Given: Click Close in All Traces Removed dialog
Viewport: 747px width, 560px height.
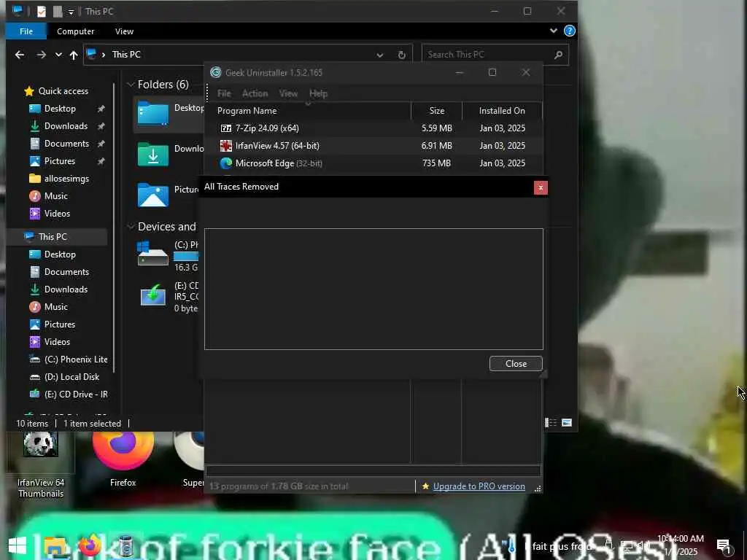Looking at the screenshot, I should (x=516, y=363).
